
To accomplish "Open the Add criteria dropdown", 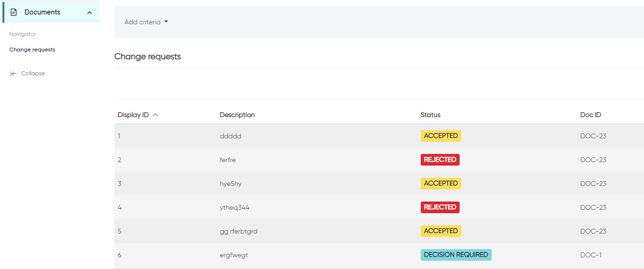I will pyautogui.click(x=146, y=22).
